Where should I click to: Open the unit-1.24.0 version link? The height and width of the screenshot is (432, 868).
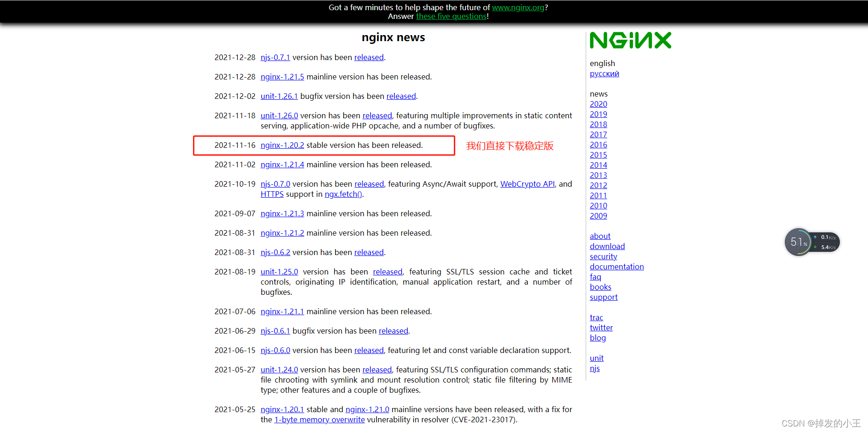coord(279,370)
